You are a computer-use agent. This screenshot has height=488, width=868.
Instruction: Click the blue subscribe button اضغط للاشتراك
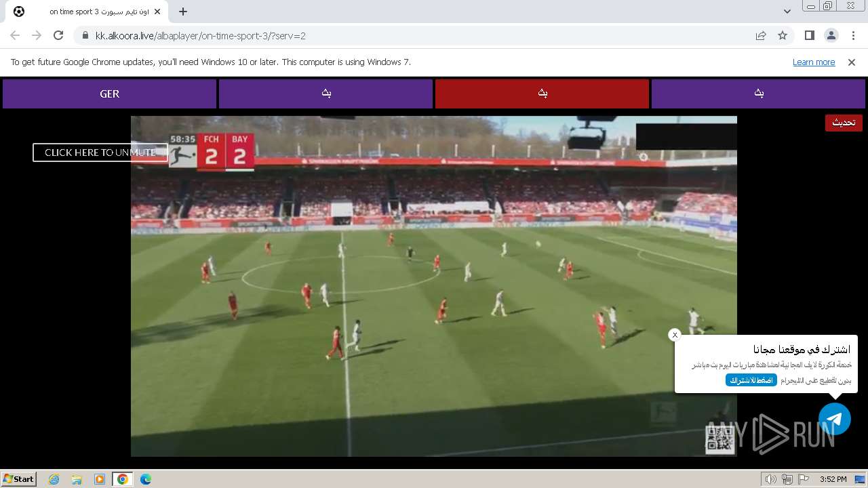751,380
